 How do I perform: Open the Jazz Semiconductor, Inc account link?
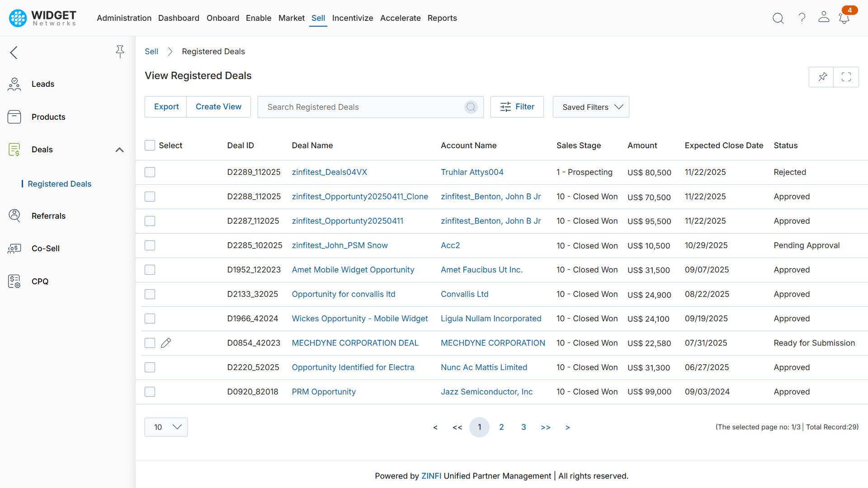coord(487,392)
